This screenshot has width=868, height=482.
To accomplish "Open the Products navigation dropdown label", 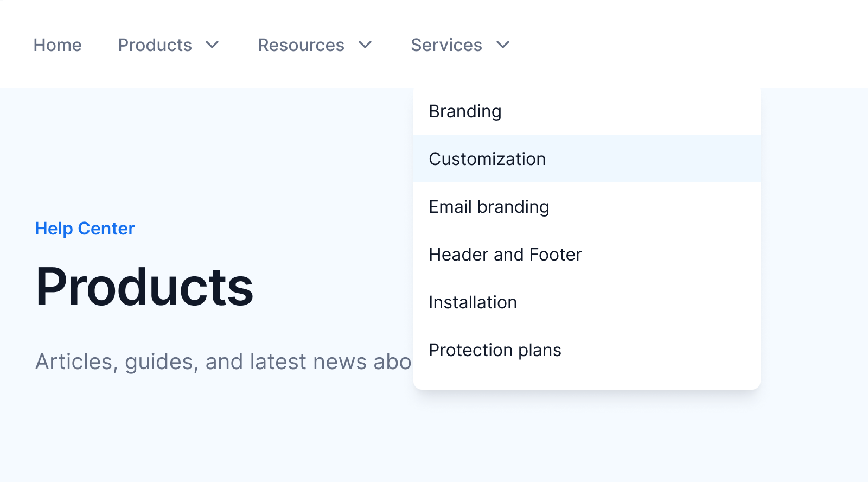I will coord(155,45).
